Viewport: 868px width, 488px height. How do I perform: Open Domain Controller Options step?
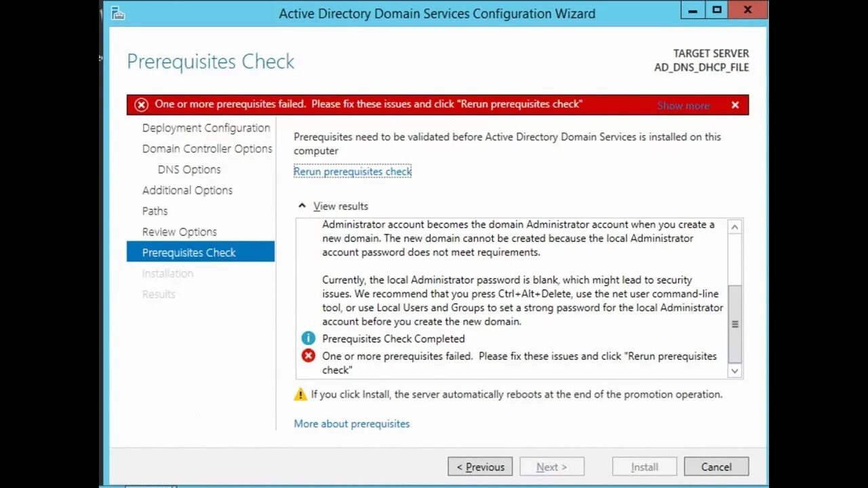click(208, 148)
